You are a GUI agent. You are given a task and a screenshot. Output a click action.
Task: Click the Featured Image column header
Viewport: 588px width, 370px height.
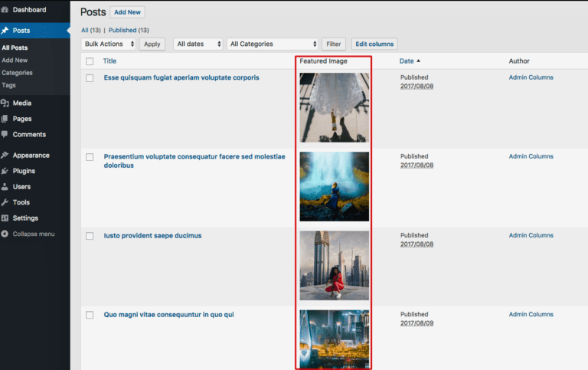coord(323,61)
